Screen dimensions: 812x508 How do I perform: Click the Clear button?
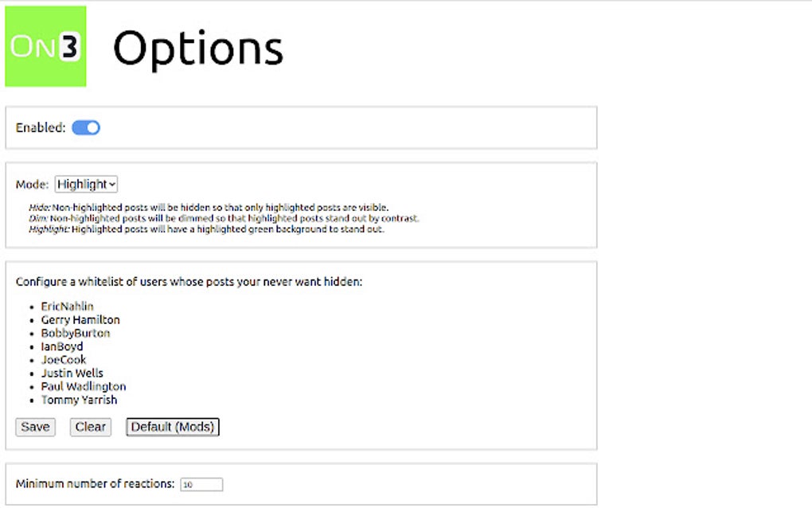tap(90, 427)
